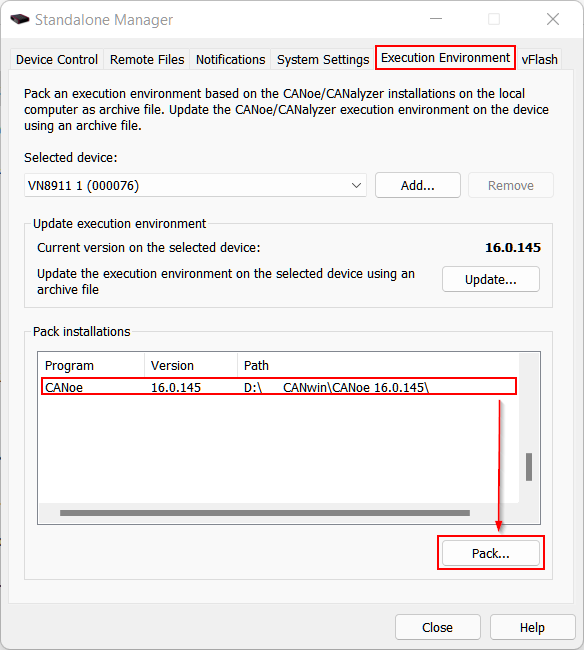
Task: Switch to the Device Control tab
Action: (57, 60)
